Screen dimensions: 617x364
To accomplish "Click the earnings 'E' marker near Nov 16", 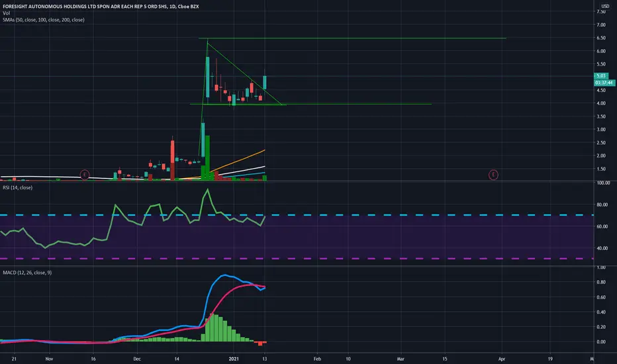I will (85, 174).
